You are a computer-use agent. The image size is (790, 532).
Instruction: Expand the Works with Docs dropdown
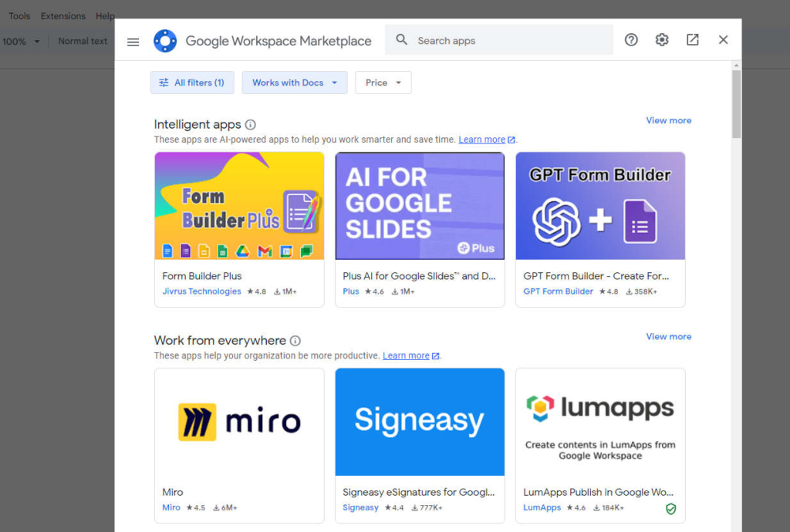coord(295,82)
